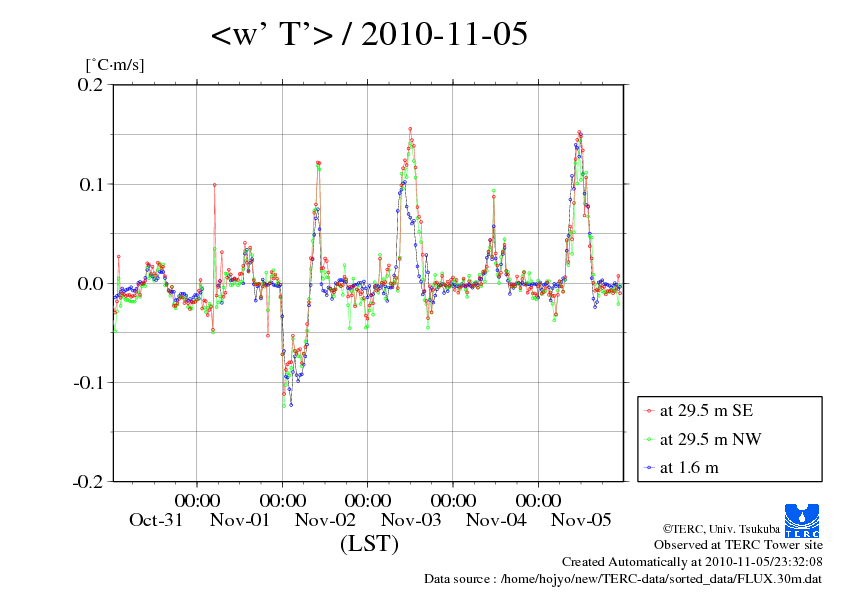Click the 0.0 y-axis tick label
Screen dimensions: 842x595
click(x=91, y=283)
